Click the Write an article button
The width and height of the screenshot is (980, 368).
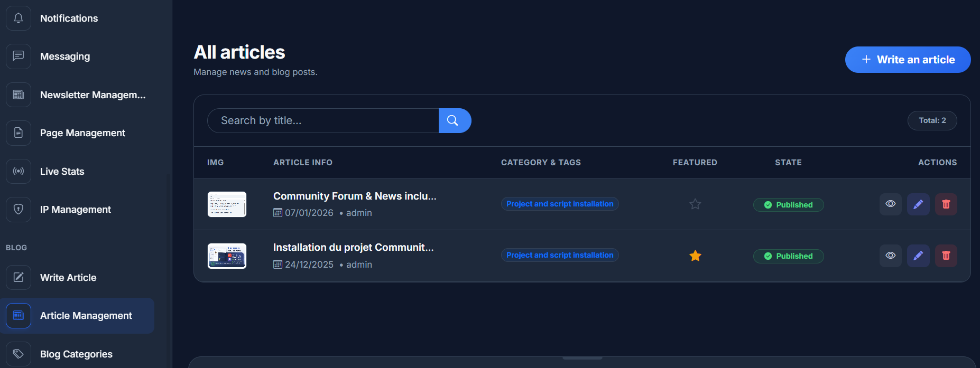pos(908,60)
